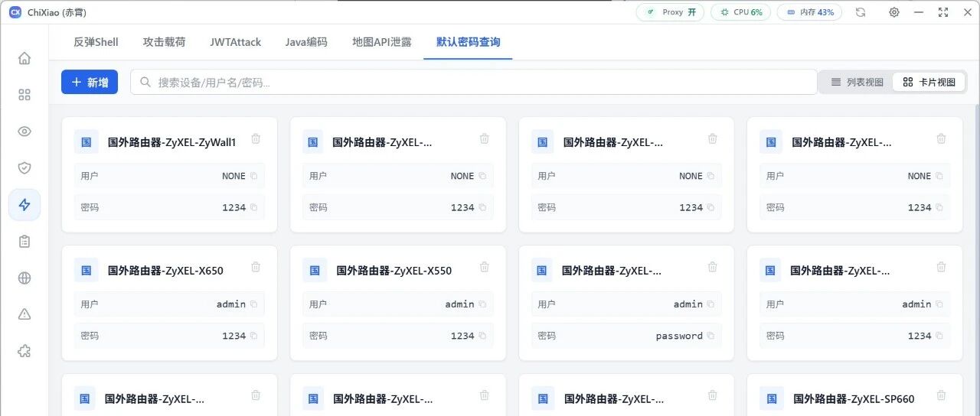The width and height of the screenshot is (980, 416).
Task: Click the password value text
Action: [679, 336]
